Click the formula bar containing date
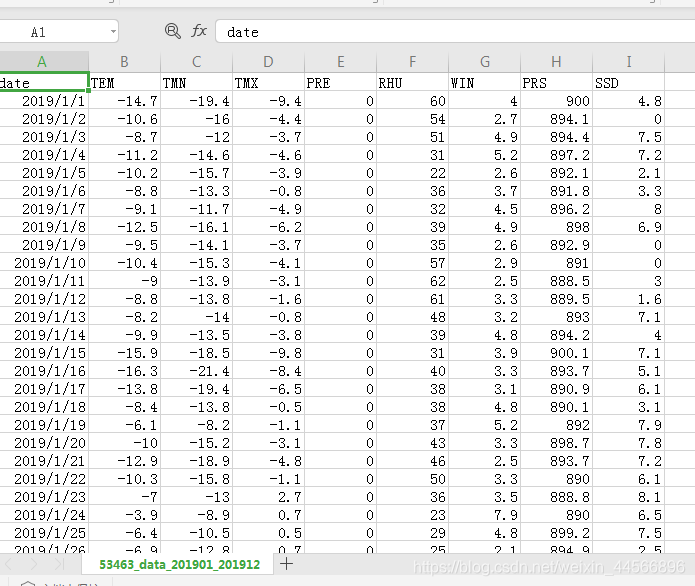 pos(455,31)
